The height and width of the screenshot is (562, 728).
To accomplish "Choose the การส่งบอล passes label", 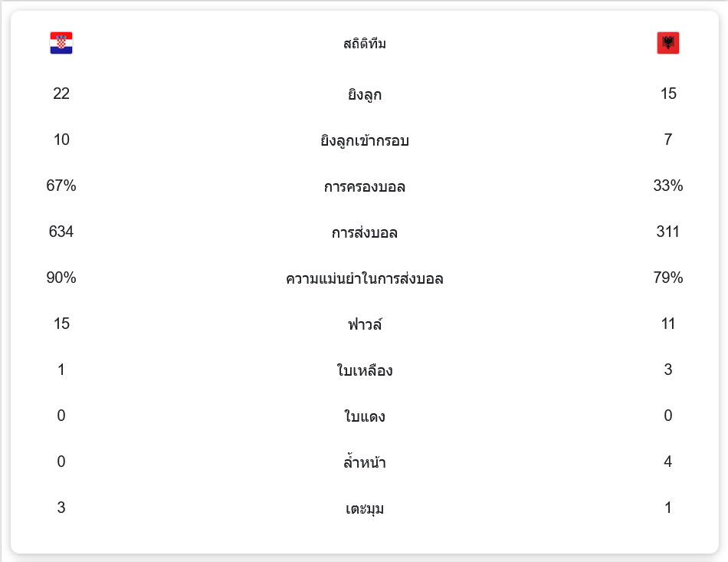I will coord(365,232).
